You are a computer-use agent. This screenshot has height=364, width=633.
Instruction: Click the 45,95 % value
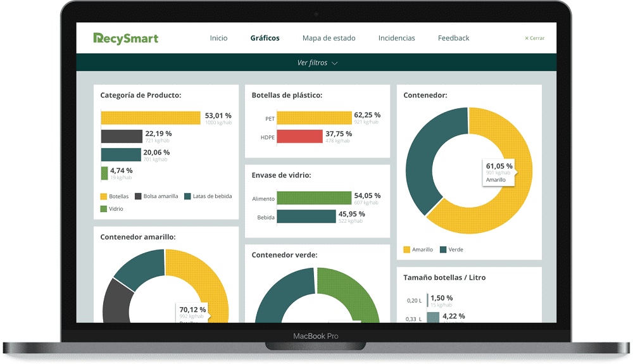351,214
